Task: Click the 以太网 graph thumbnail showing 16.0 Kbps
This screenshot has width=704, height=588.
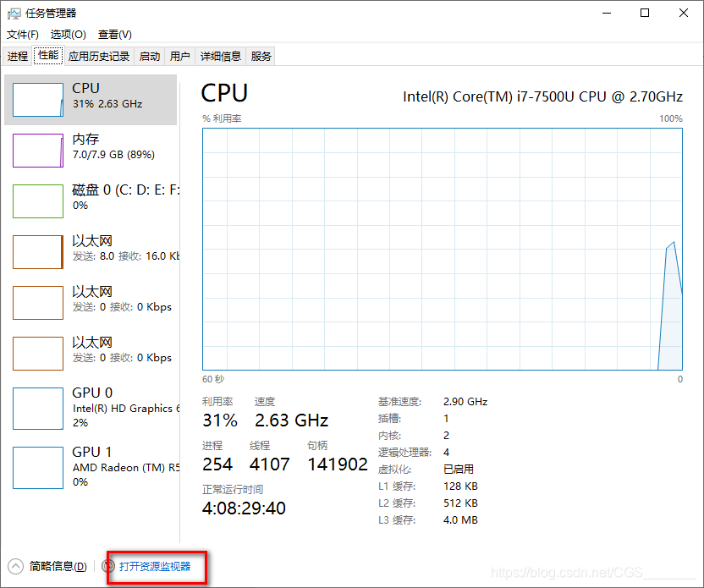Action: pos(38,252)
